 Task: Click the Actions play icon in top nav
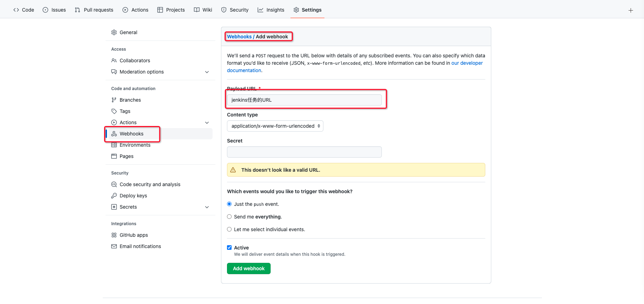tap(125, 10)
